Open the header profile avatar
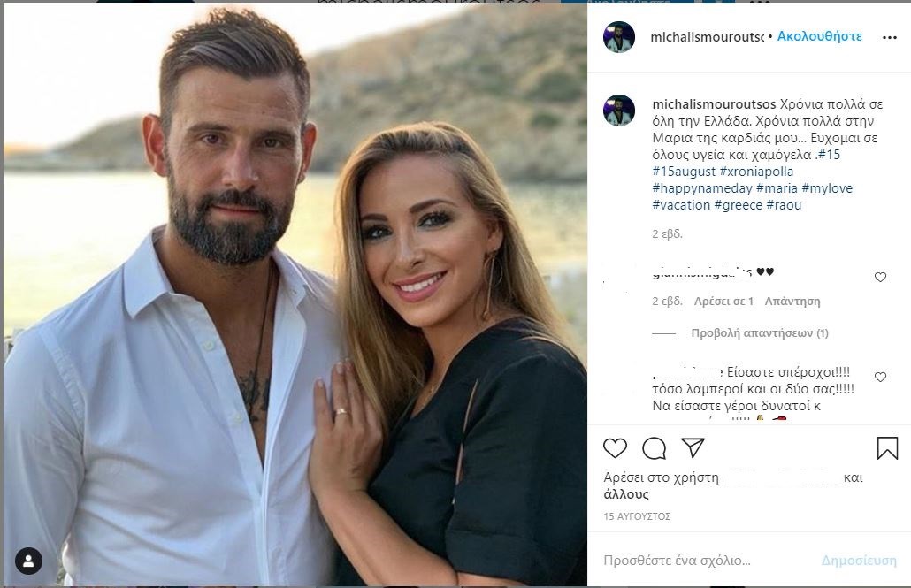The image size is (911, 588). click(x=619, y=37)
